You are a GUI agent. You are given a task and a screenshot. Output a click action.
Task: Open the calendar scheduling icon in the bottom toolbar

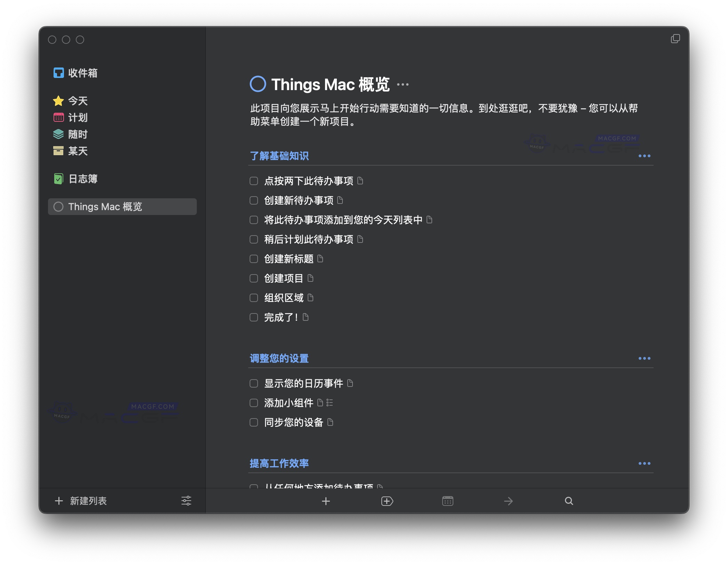(x=448, y=501)
